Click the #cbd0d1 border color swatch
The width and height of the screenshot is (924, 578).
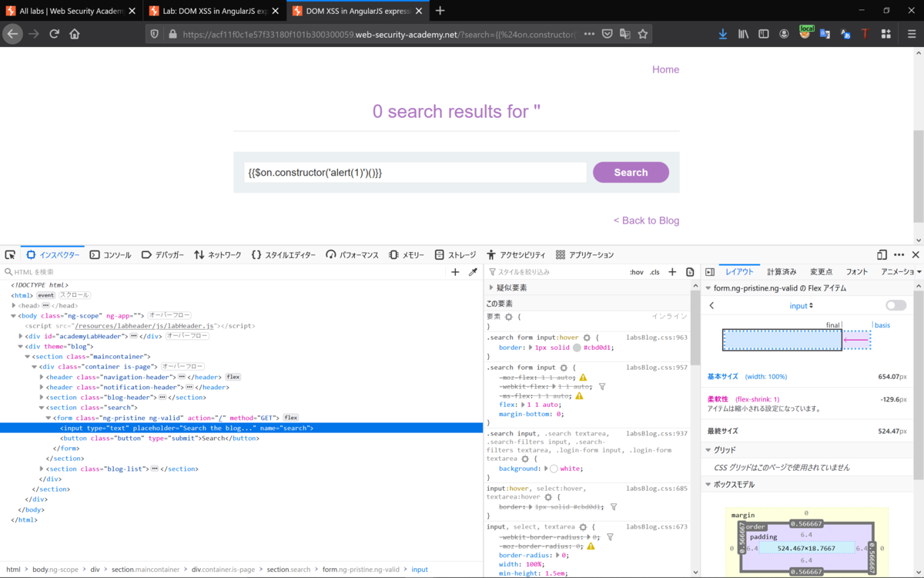tap(577, 348)
